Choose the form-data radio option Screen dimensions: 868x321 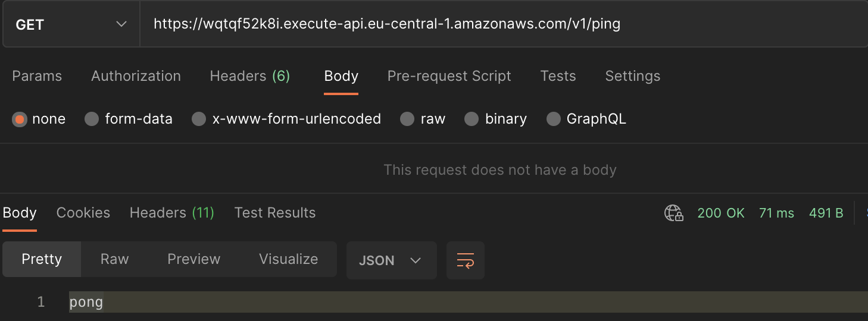point(91,119)
